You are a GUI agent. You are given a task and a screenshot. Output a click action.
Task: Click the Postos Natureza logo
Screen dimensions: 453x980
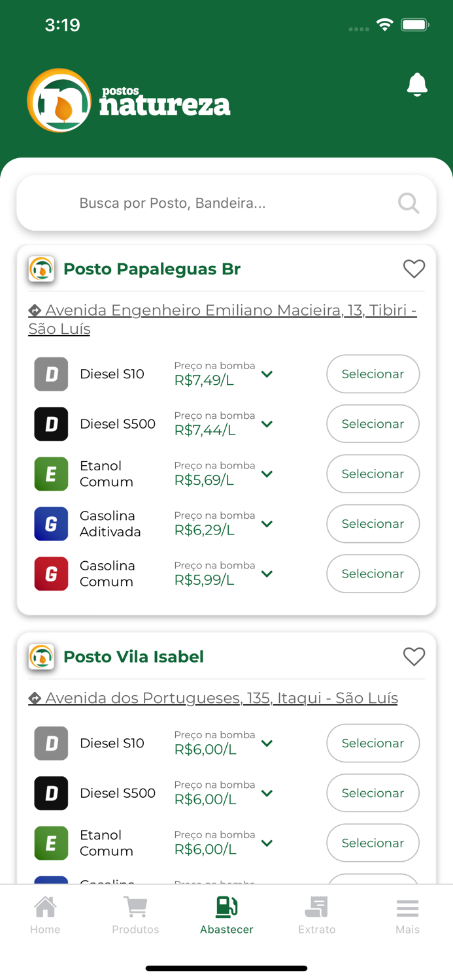point(128,98)
